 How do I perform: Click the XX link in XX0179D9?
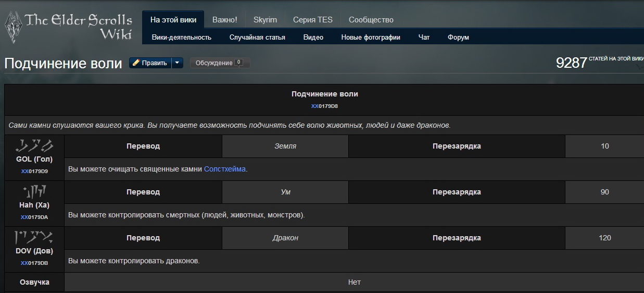click(24, 171)
